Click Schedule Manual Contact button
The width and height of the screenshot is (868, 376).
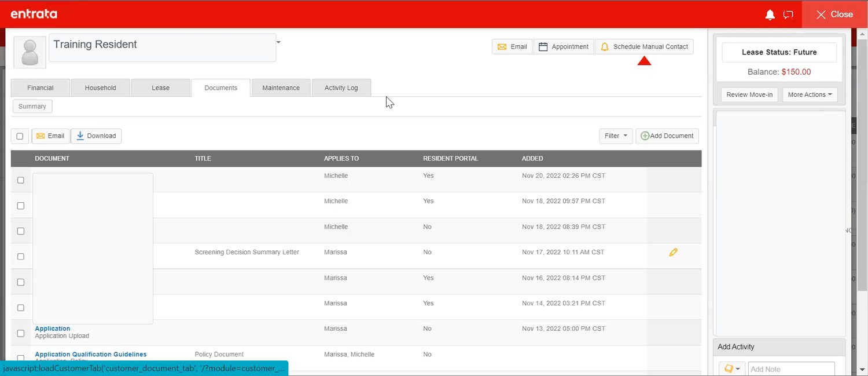click(644, 47)
